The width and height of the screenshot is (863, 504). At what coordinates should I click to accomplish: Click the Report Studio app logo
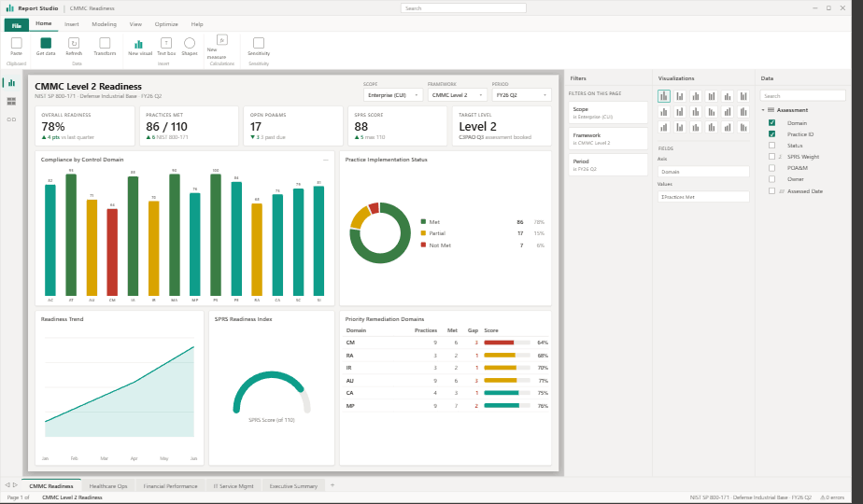click(x=10, y=8)
